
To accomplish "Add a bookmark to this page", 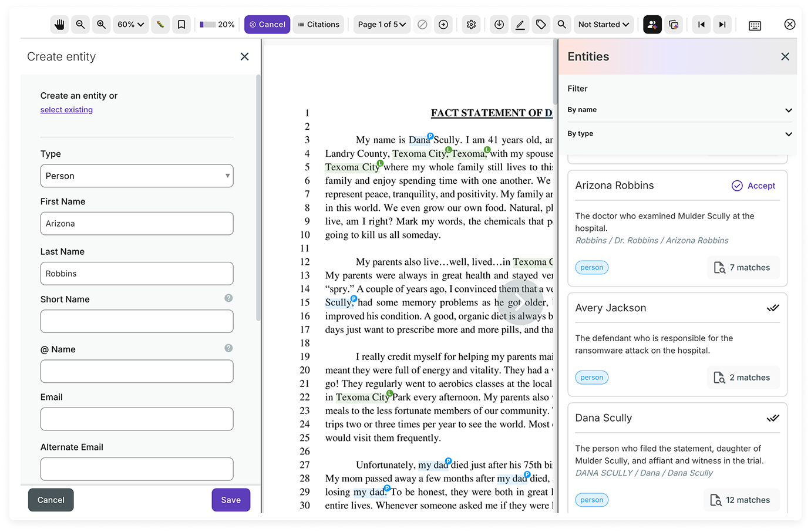I will point(181,24).
